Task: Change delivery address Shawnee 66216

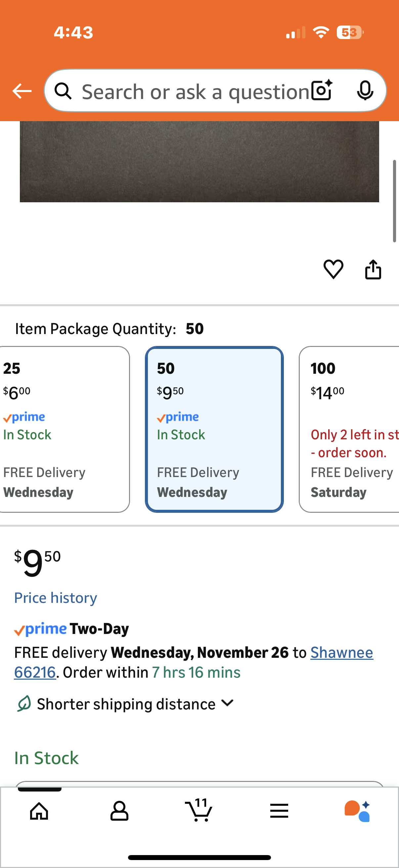Action: (341, 653)
